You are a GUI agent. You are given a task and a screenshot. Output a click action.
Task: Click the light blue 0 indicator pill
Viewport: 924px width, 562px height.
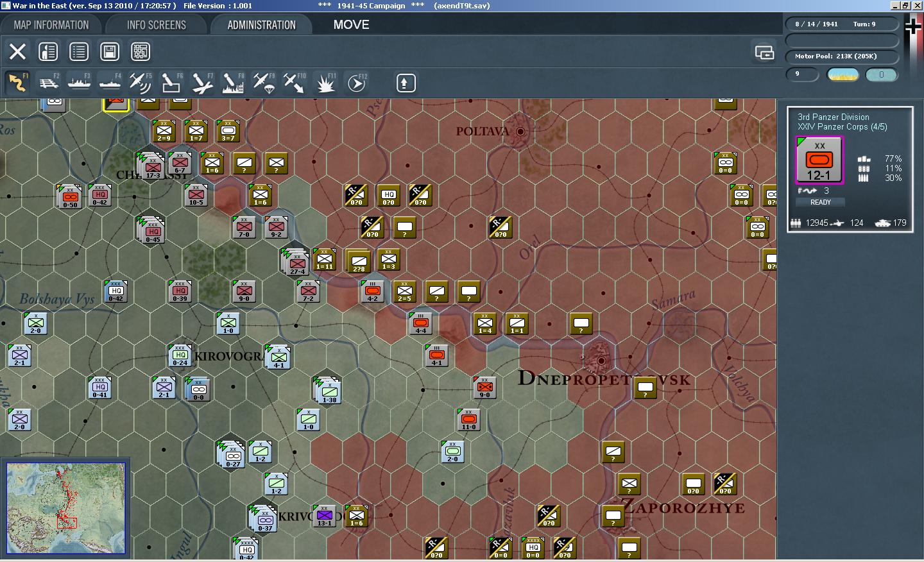click(x=881, y=75)
